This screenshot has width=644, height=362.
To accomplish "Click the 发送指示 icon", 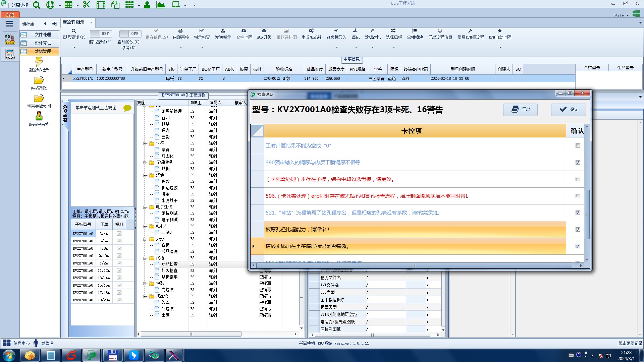I will (223, 31).
